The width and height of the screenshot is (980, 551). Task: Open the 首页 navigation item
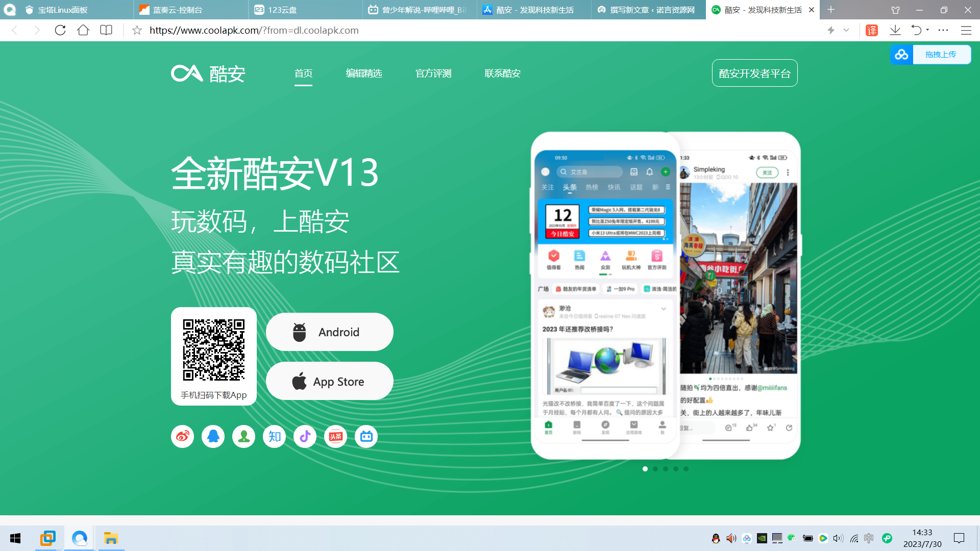click(x=303, y=73)
